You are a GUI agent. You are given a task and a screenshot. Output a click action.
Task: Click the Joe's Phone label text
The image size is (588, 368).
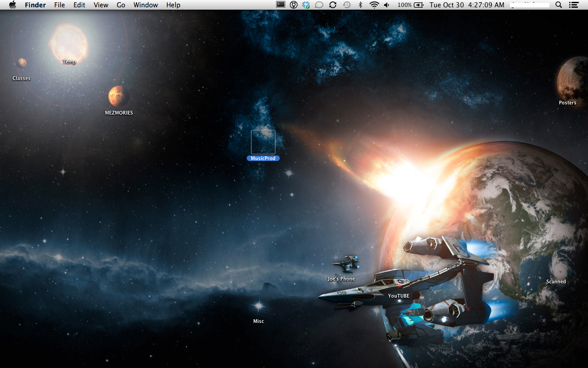click(x=341, y=279)
